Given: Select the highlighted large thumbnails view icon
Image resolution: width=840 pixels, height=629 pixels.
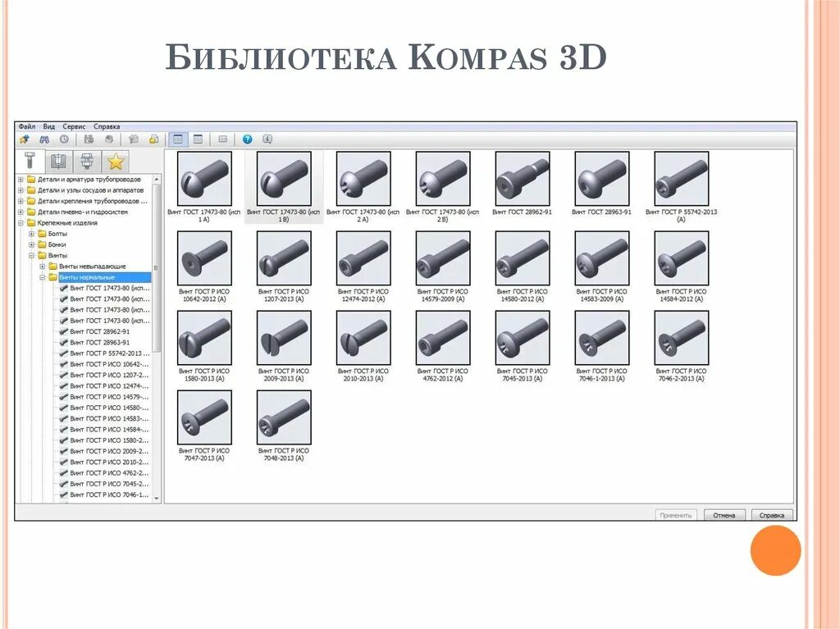Looking at the screenshot, I should tap(178, 139).
